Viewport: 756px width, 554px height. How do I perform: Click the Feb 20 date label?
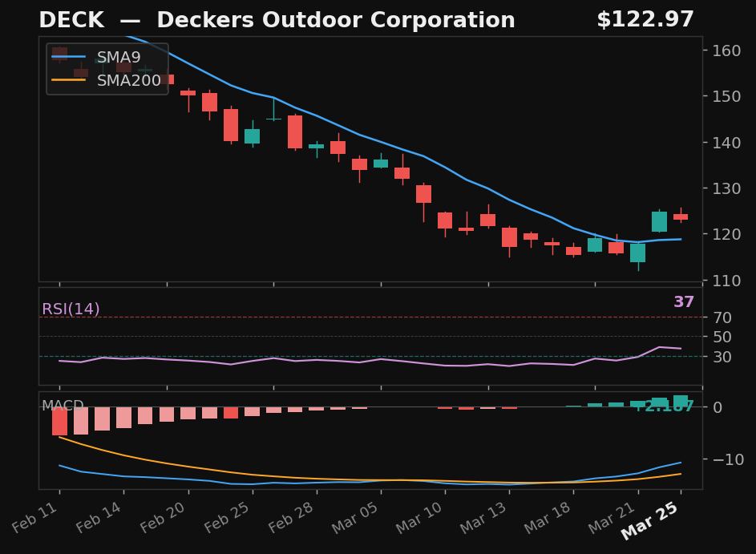[x=163, y=517]
